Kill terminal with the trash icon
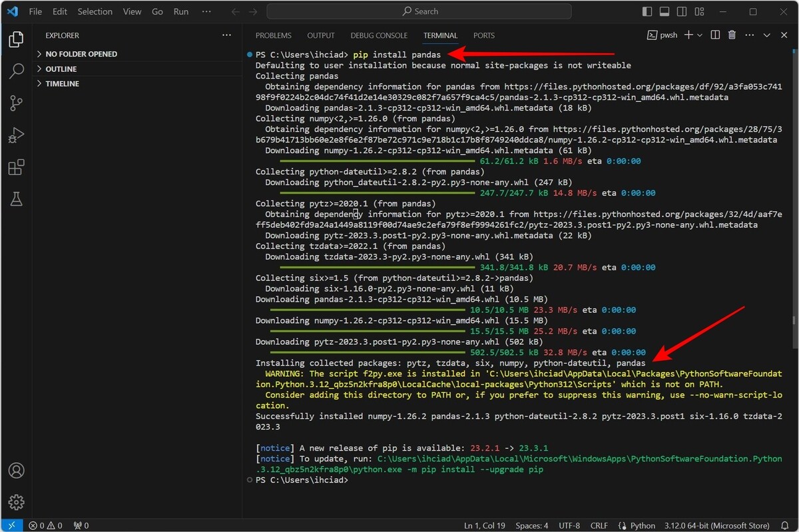Viewport: 799px width, 532px height. pyautogui.click(x=732, y=35)
